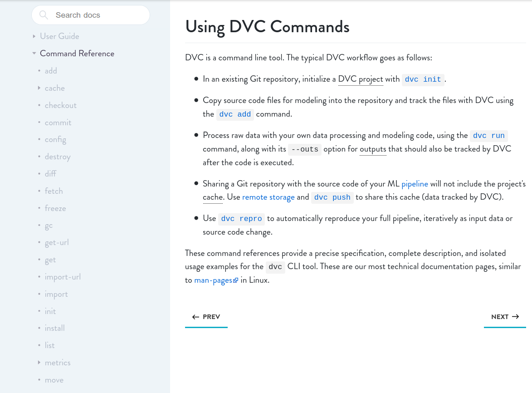Expand the metrics submenu arrow
Screen dimensions: 532x393
click(x=39, y=363)
